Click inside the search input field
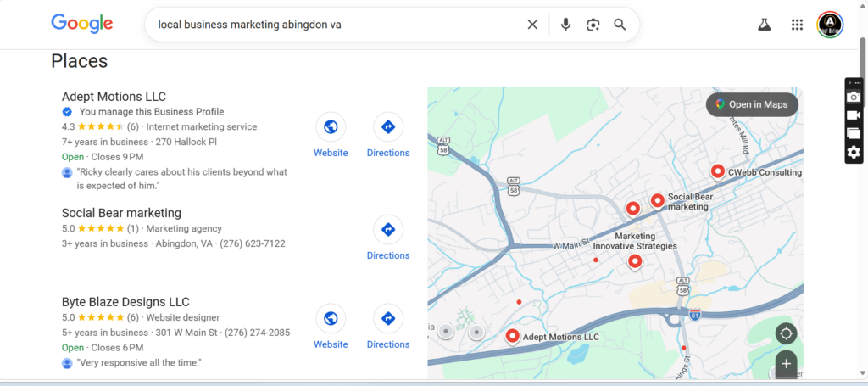This screenshot has height=386, width=868. pyautogui.click(x=337, y=25)
